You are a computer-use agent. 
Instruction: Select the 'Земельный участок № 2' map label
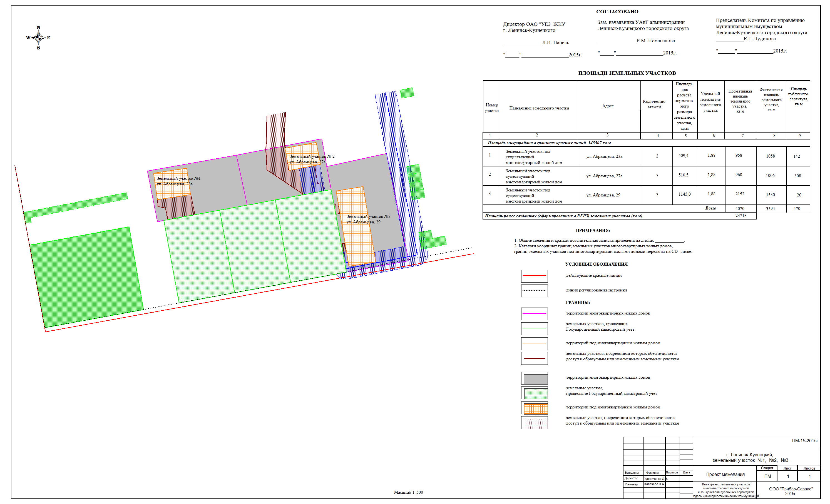click(312, 156)
